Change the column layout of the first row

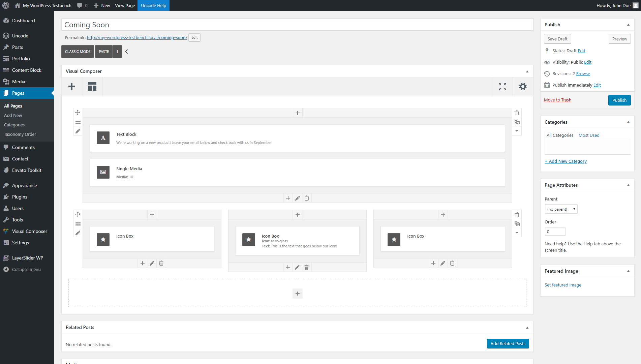click(x=78, y=122)
